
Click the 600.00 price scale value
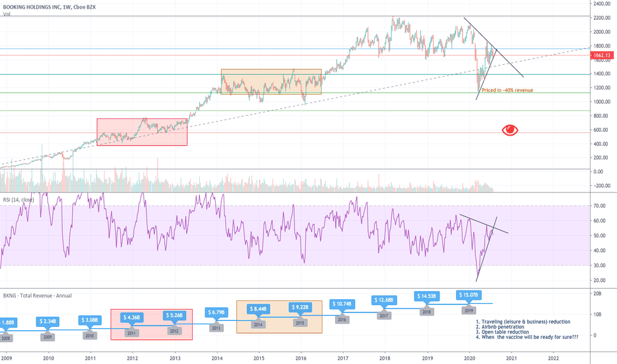point(602,130)
